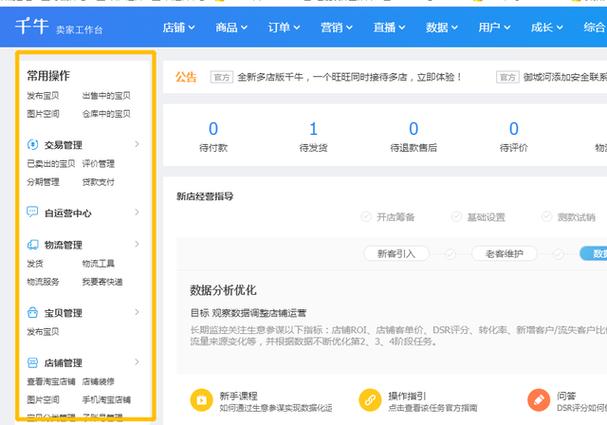Expand the 自运营中心 section arrow
Viewport: 607px width, 425px height.
(137, 212)
